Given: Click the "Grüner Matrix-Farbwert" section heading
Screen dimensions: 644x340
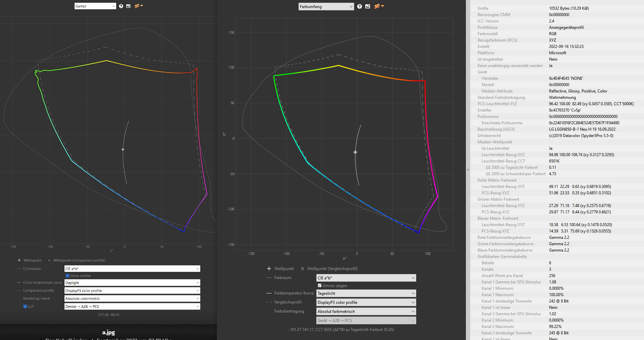Looking at the screenshot, I should pyautogui.click(x=498, y=199).
